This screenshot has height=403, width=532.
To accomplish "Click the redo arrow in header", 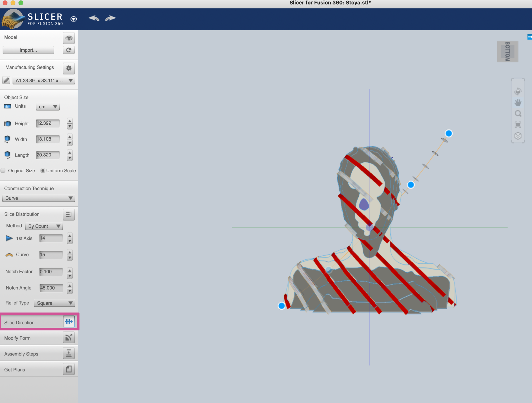I will point(110,18).
